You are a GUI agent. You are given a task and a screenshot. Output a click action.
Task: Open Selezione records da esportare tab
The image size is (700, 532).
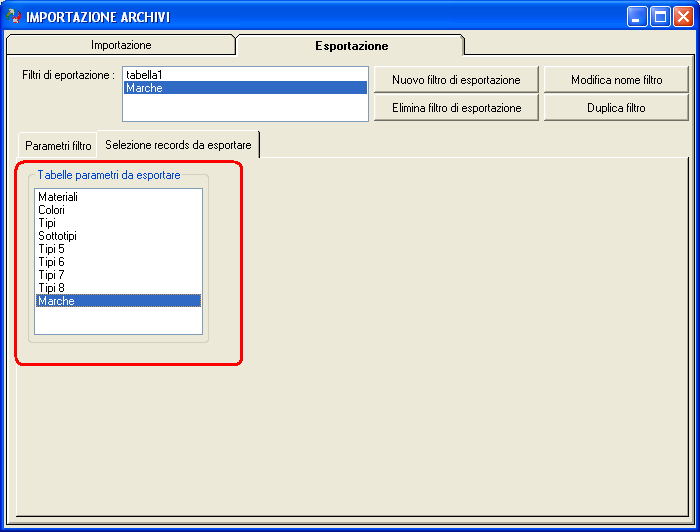[178, 145]
